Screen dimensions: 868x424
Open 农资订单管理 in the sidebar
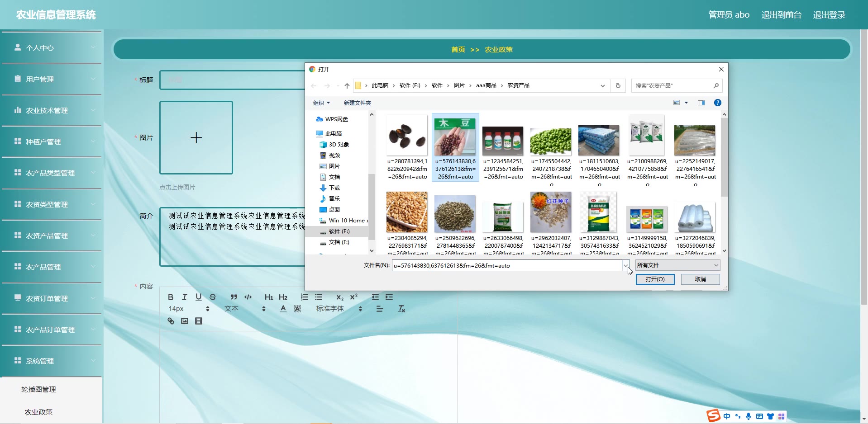(52, 298)
